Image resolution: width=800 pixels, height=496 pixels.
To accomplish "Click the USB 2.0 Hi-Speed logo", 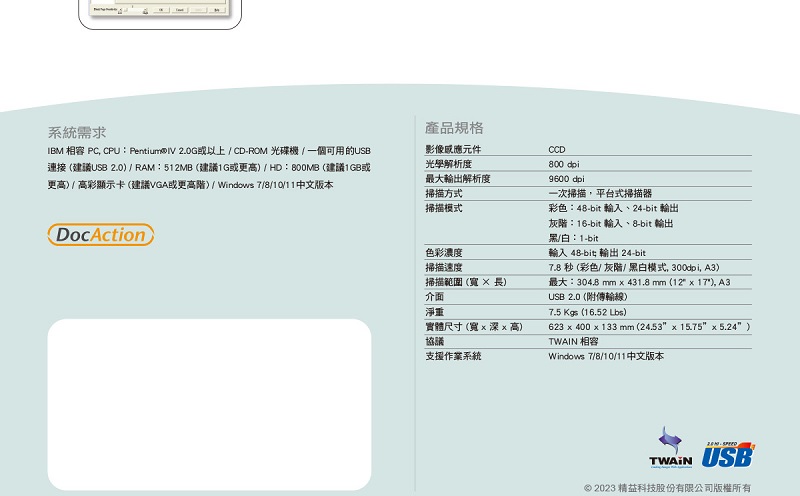I will pyautogui.click(x=727, y=454).
